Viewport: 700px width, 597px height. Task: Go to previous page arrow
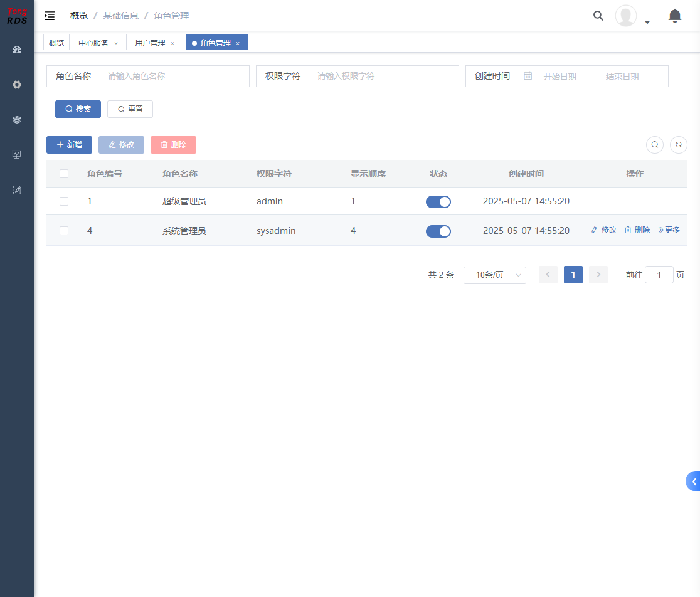(x=548, y=275)
